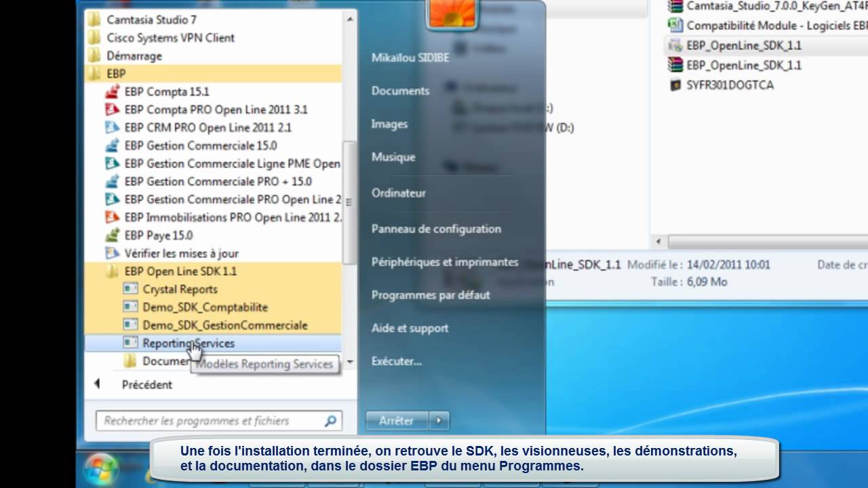Click the Explorer horizontal scrollbar left arrow
Screen dimensions: 868x488
(657, 242)
